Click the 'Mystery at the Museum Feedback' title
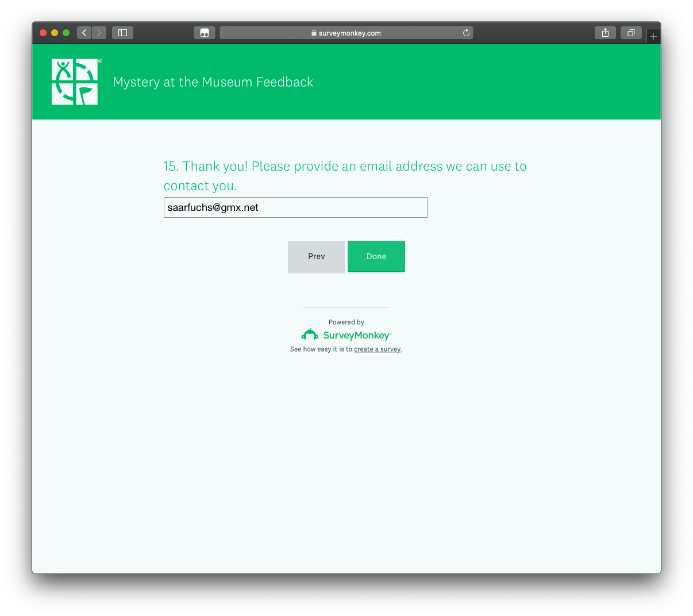Screen dimensions: 693x616 [213, 82]
